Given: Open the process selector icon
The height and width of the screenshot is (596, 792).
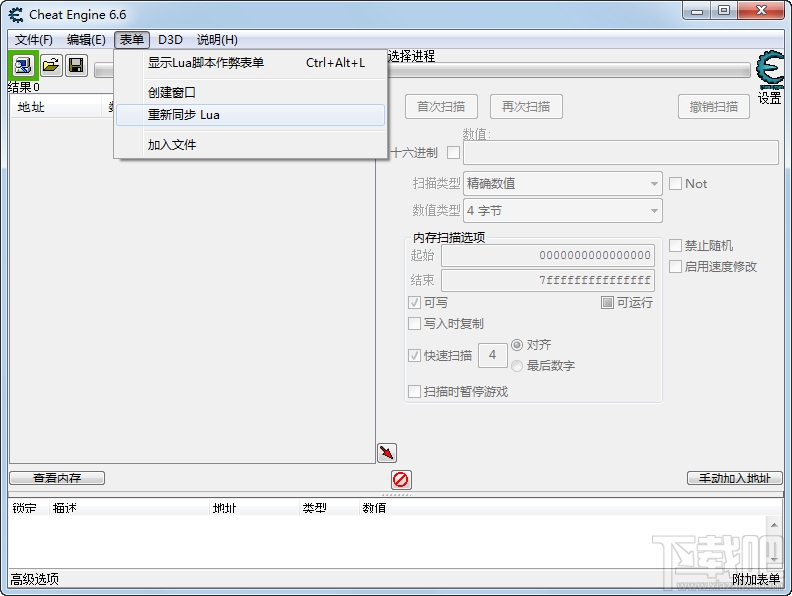Looking at the screenshot, I should tap(23, 65).
